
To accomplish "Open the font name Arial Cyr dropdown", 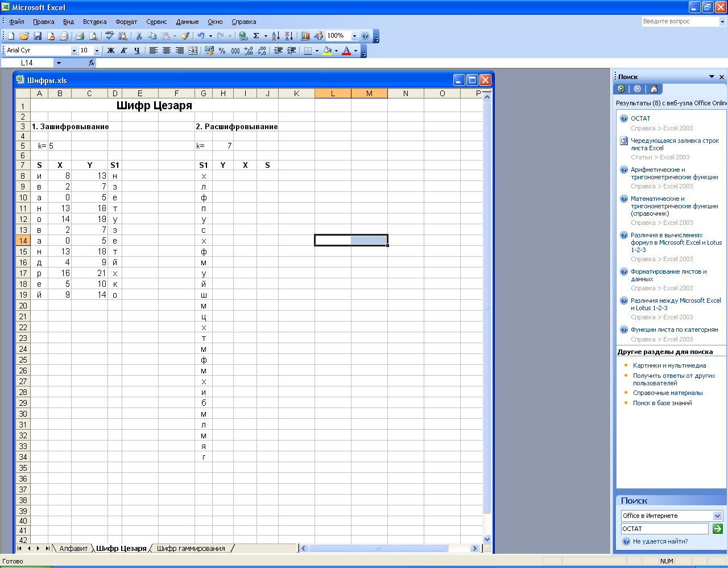I will pyautogui.click(x=74, y=51).
